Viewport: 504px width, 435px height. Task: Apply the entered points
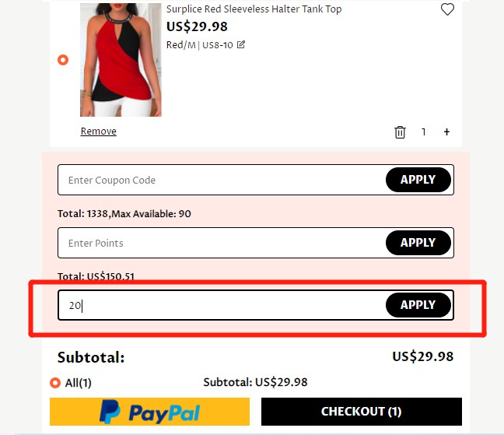coord(418,243)
